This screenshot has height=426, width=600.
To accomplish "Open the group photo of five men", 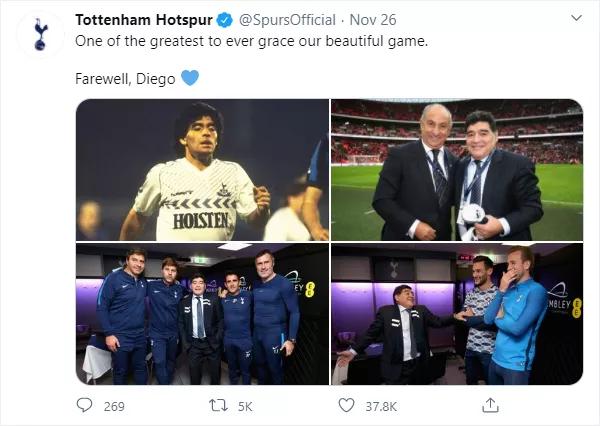I will click(x=202, y=313).
